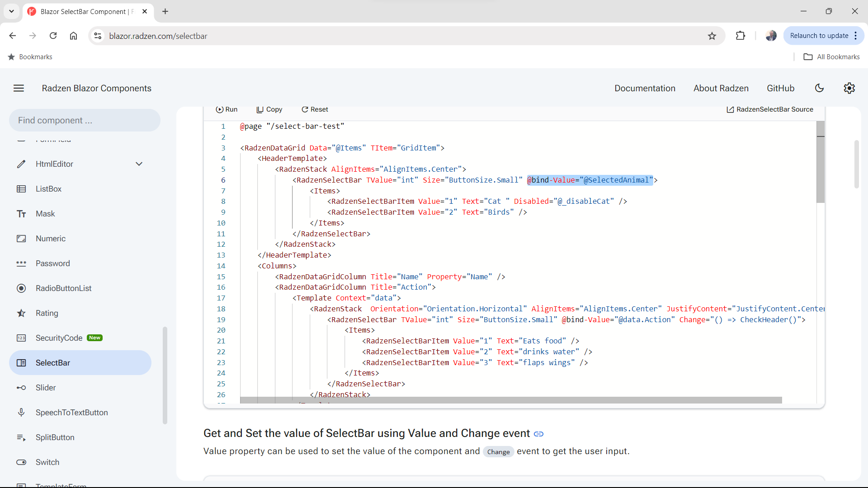
Task: Click the RadioButtonList icon
Action: (x=21, y=288)
